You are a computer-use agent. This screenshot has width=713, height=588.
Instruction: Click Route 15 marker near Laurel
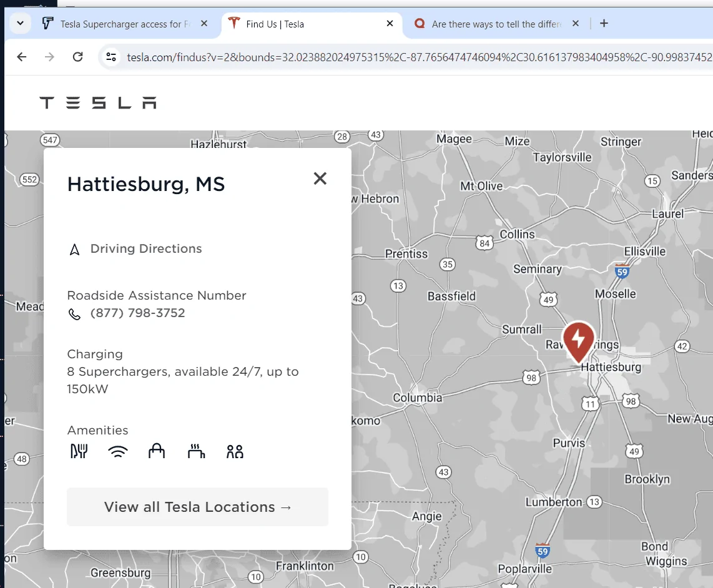(x=652, y=181)
